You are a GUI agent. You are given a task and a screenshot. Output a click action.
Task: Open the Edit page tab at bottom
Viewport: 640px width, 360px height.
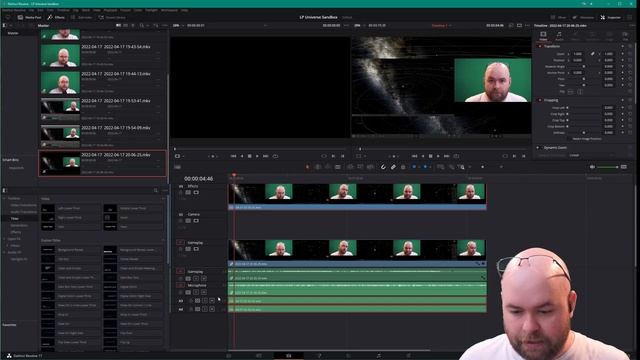tap(289, 356)
